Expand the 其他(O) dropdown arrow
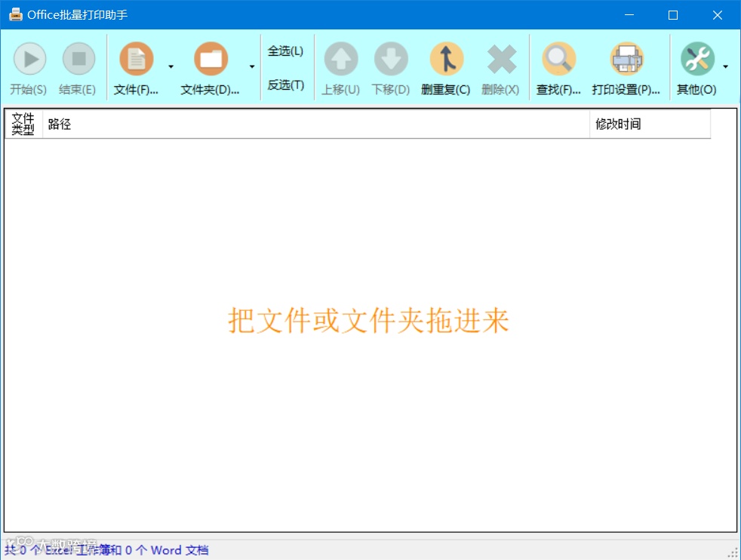The image size is (741, 560). (x=725, y=66)
